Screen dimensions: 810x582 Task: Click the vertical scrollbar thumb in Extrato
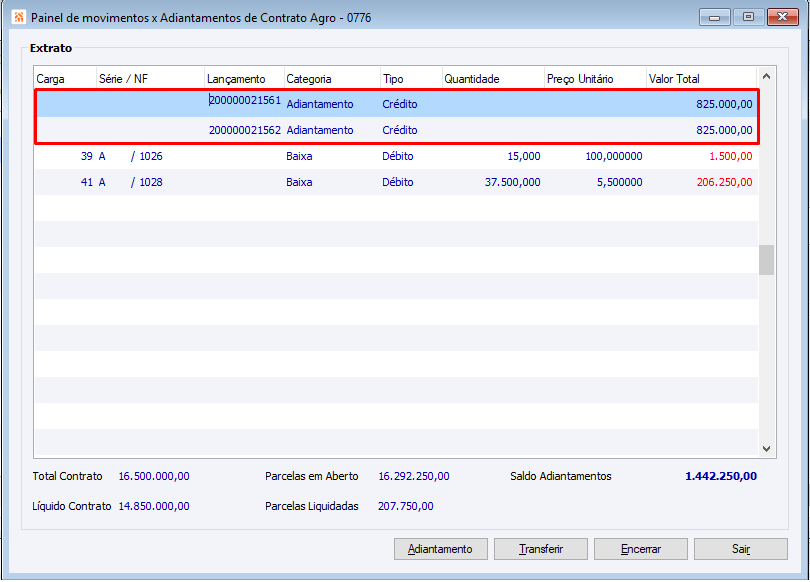(x=767, y=260)
